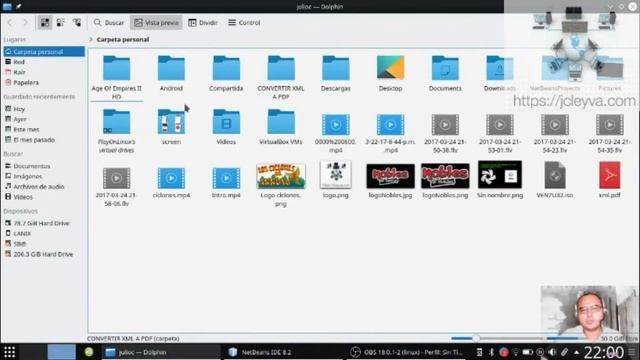This screenshot has height=360, width=640.
Task: Split the view with Dividir
Action: click(x=203, y=23)
